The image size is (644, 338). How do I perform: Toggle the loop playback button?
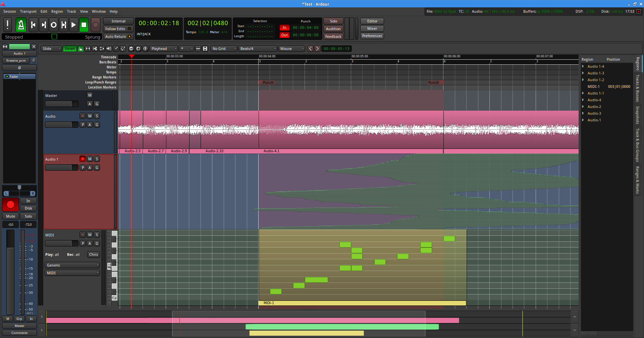54,25
